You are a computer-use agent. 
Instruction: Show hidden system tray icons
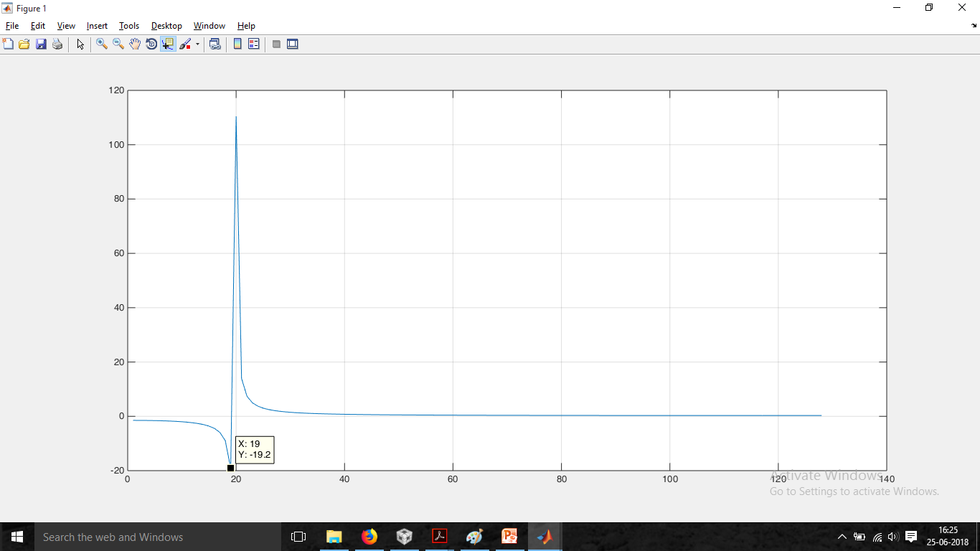click(x=842, y=537)
